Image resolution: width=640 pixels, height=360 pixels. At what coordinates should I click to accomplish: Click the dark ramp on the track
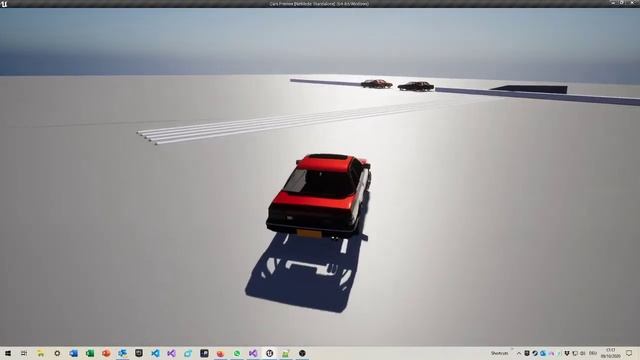529,89
